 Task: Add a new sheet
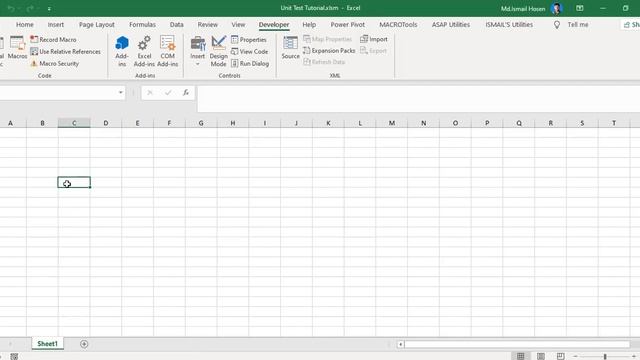pos(84,344)
